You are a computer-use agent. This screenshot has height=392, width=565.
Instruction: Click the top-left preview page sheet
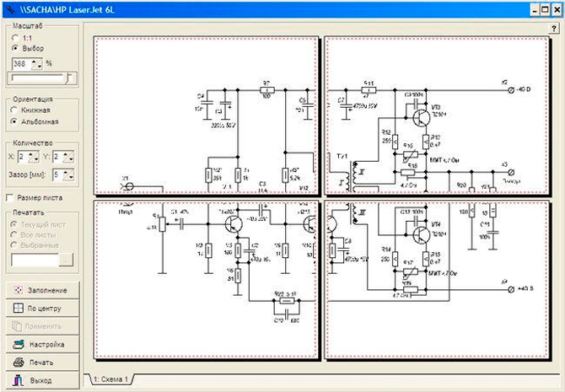pos(206,116)
